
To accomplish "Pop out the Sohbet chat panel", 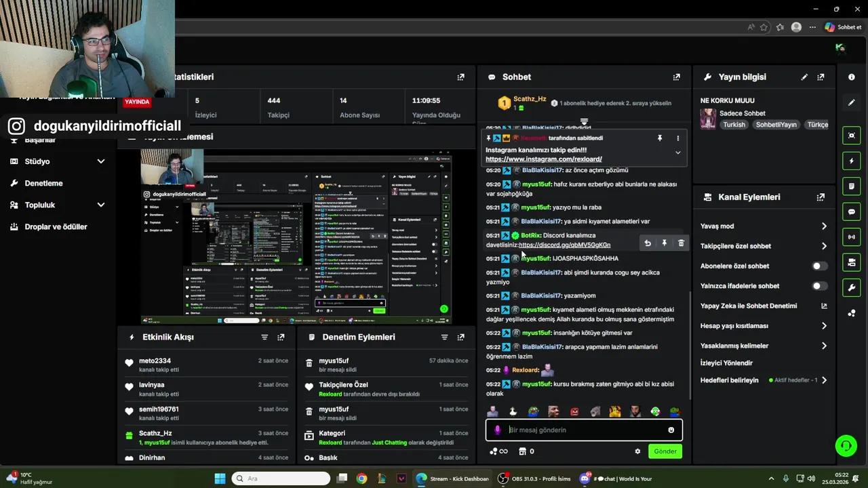I will click(676, 77).
